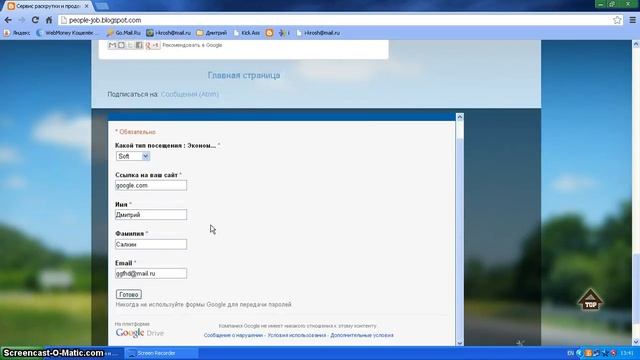Go back using the browser back arrow
Image resolution: width=640 pixels, height=360 pixels.
point(8,20)
